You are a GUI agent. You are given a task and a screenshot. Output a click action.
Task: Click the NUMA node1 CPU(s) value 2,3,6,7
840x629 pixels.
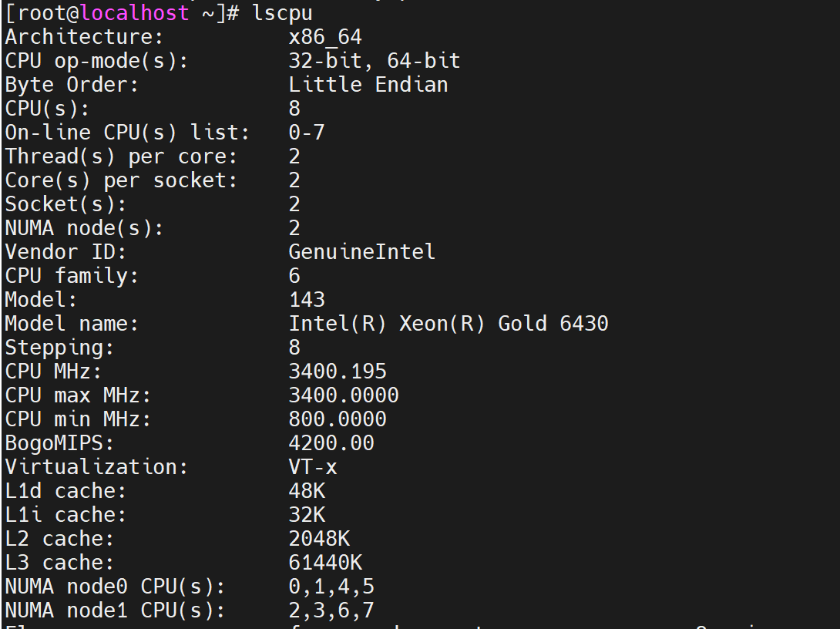[331, 610]
